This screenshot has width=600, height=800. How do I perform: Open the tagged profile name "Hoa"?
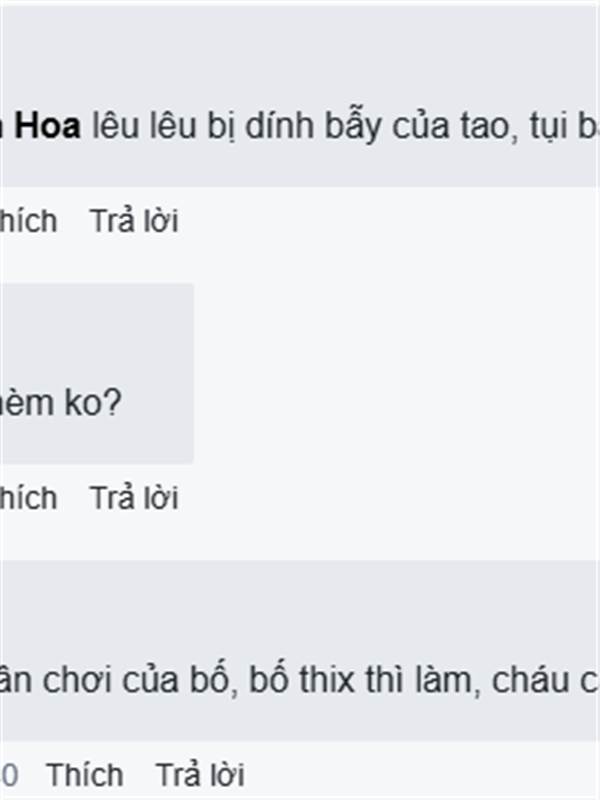point(46,126)
